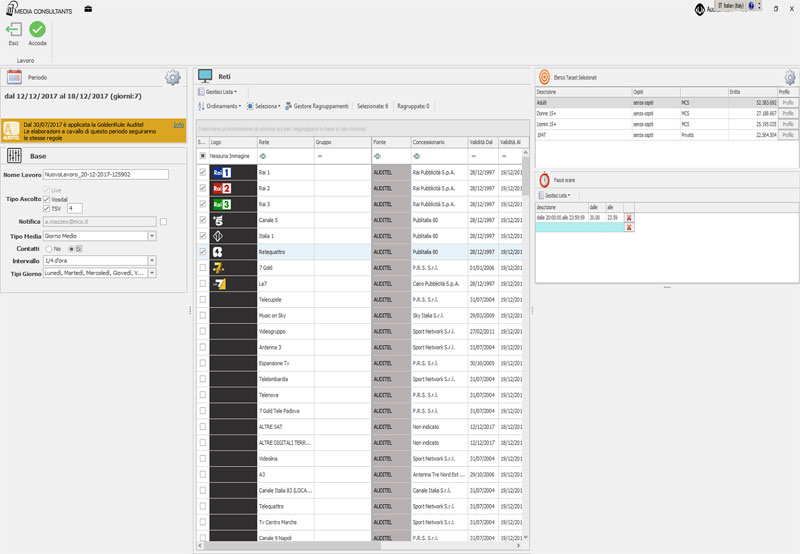This screenshot has height=554, width=800.
Task: Click the Info link in yellow banner
Action: click(178, 124)
